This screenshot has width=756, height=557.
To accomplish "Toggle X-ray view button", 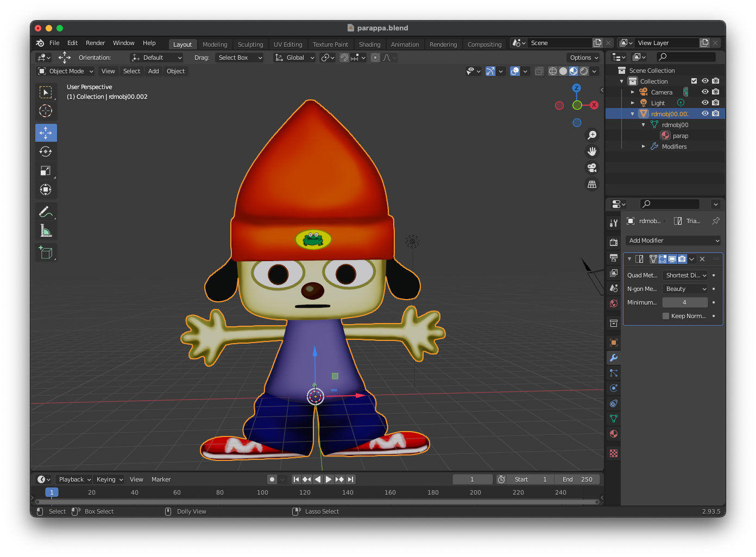I will [x=539, y=71].
